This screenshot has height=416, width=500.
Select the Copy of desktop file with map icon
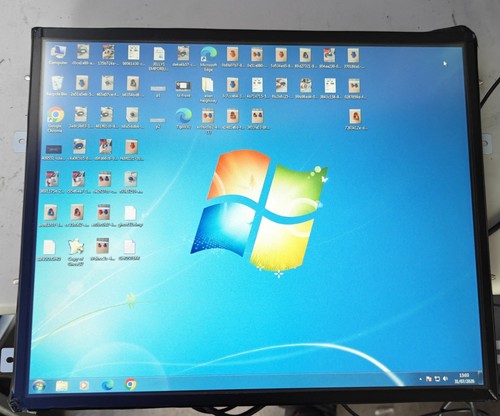coord(76,252)
